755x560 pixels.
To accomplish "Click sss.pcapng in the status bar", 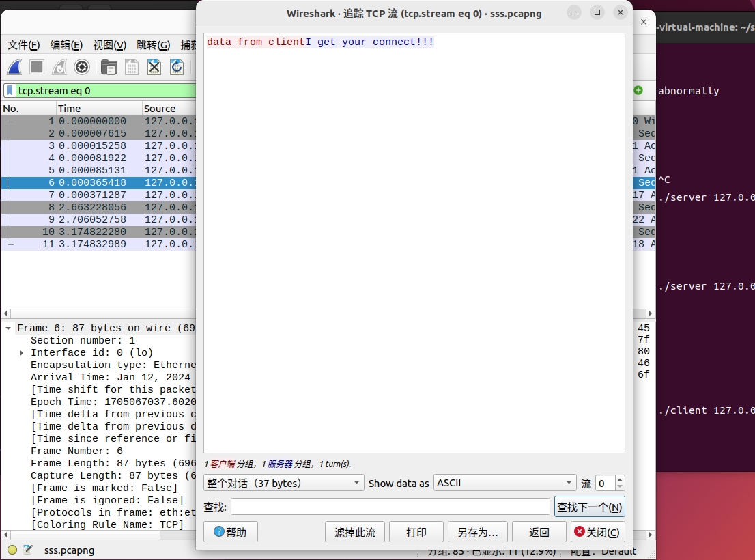I will coord(70,550).
